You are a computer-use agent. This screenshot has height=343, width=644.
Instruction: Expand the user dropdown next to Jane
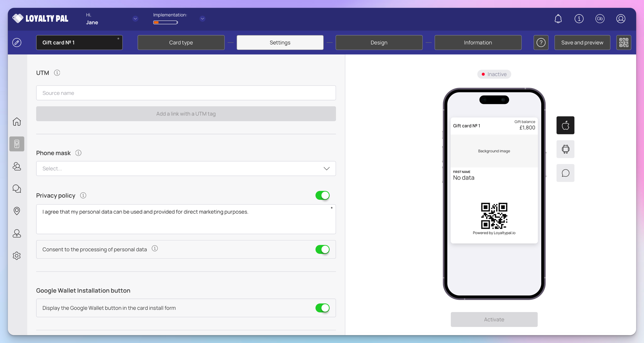pos(135,19)
